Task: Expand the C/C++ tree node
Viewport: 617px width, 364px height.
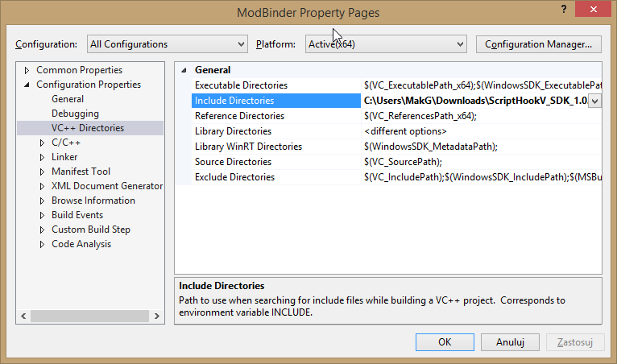Action: (43, 143)
